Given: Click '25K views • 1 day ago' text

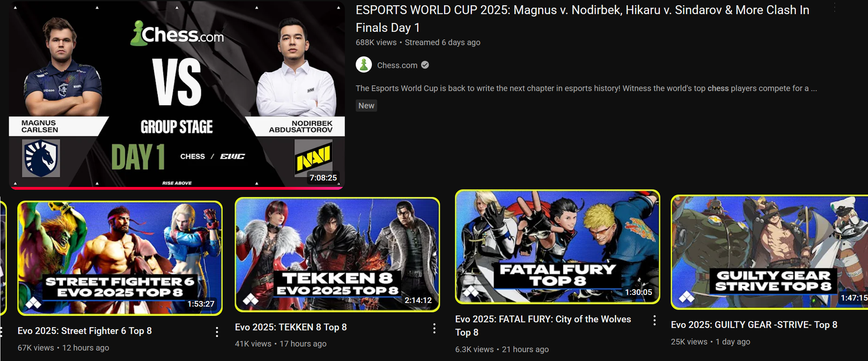Looking at the screenshot, I should click(x=711, y=342).
